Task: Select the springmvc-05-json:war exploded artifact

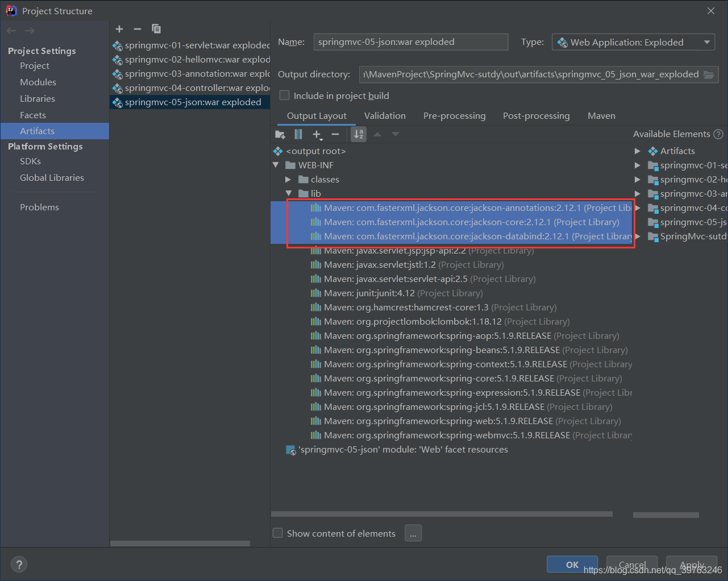Action: 190,102
